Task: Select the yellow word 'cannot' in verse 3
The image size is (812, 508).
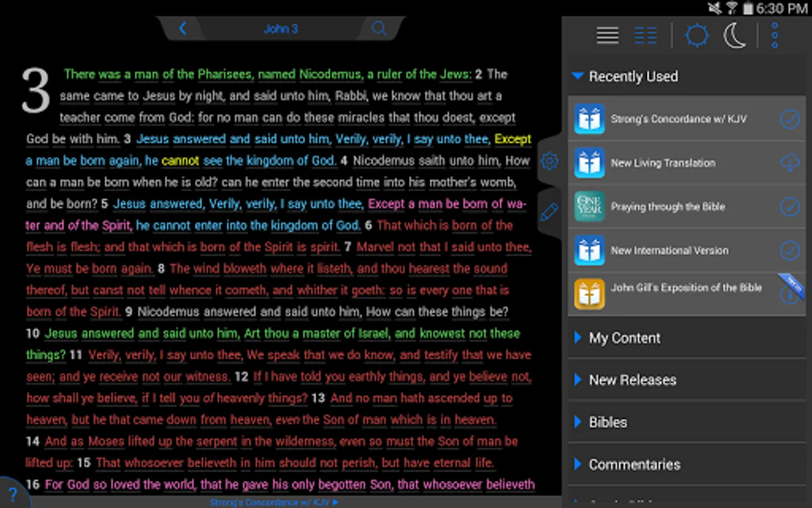Action: [x=180, y=161]
